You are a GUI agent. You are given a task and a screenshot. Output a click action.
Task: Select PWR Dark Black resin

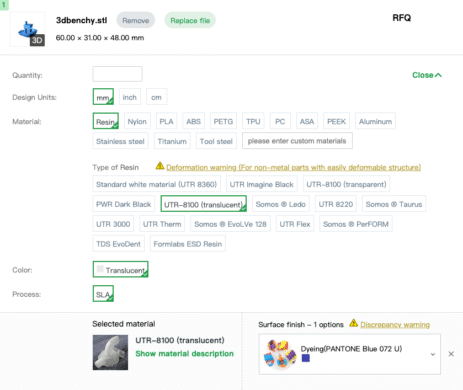[124, 204]
